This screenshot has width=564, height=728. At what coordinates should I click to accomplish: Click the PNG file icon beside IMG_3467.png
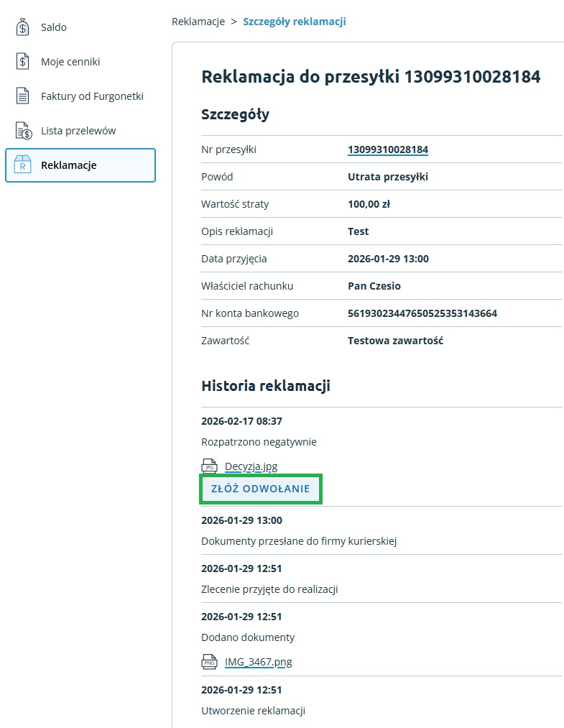coord(210,662)
